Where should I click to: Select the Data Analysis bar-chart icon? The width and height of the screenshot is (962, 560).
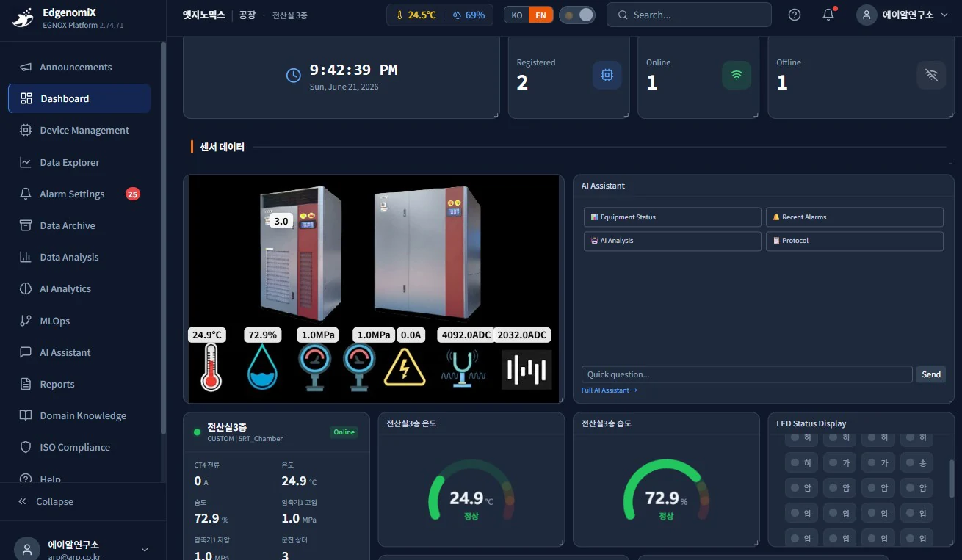pyautogui.click(x=26, y=257)
